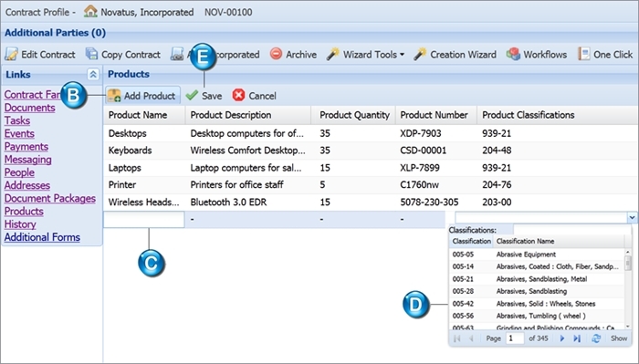Jump to last classifications page
The width and height of the screenshot is (639, 364).
pos(577,338)
